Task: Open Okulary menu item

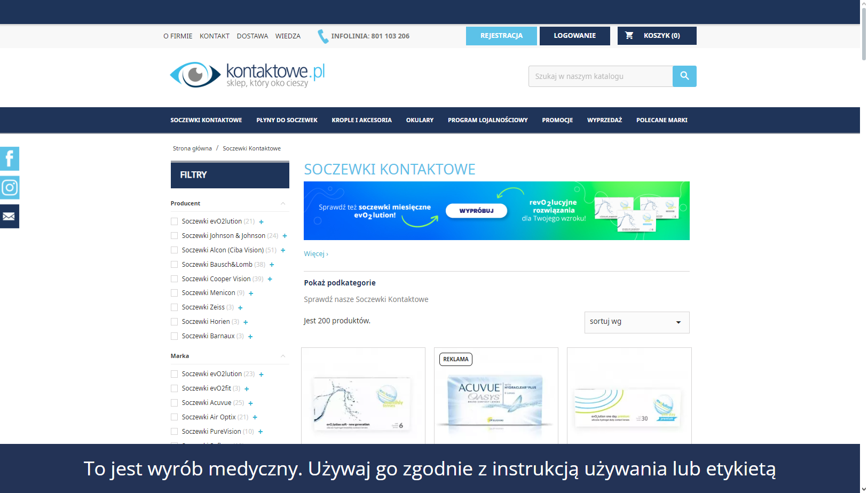Action: coord(420,120)
